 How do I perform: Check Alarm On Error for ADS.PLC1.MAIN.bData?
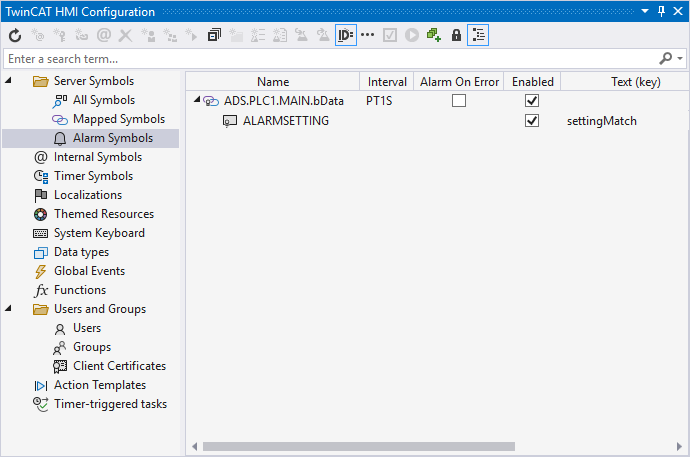click(x=459, y=100)
